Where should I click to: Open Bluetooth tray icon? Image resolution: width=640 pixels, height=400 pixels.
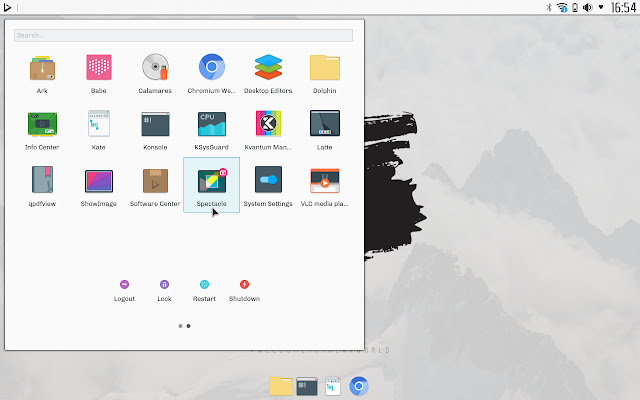549,7
